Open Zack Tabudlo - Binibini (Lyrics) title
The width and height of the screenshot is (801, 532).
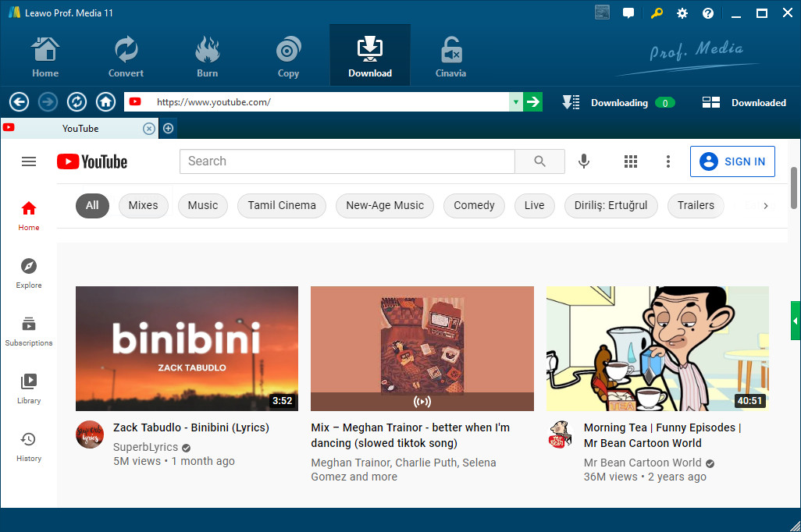coord(191,427)
